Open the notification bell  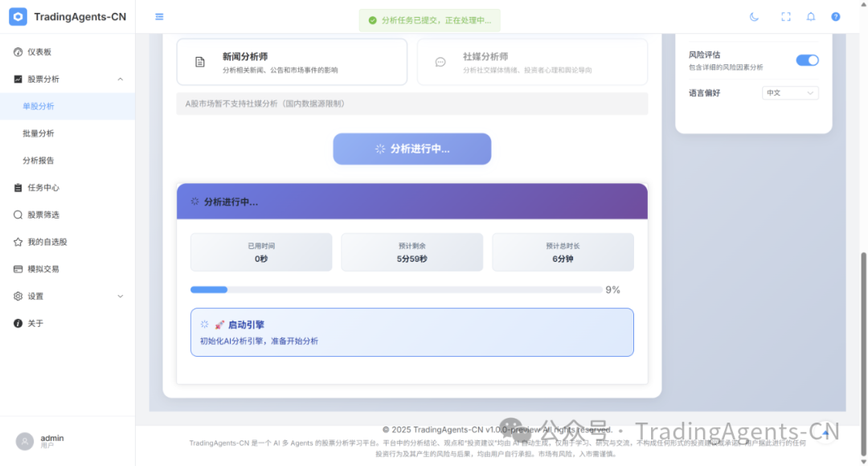point(810,17)
